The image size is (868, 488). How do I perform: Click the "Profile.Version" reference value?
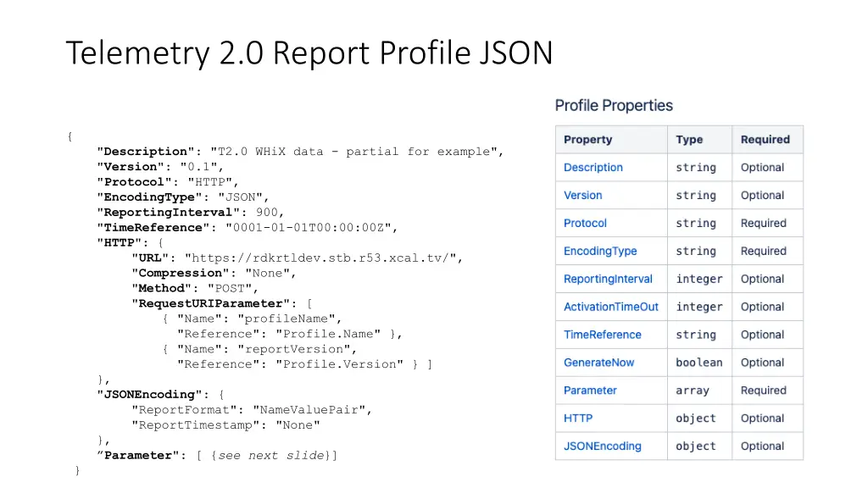[339, 364]
